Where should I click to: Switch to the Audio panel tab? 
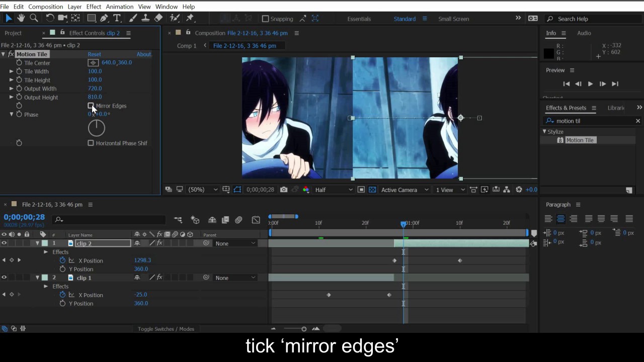584,33
